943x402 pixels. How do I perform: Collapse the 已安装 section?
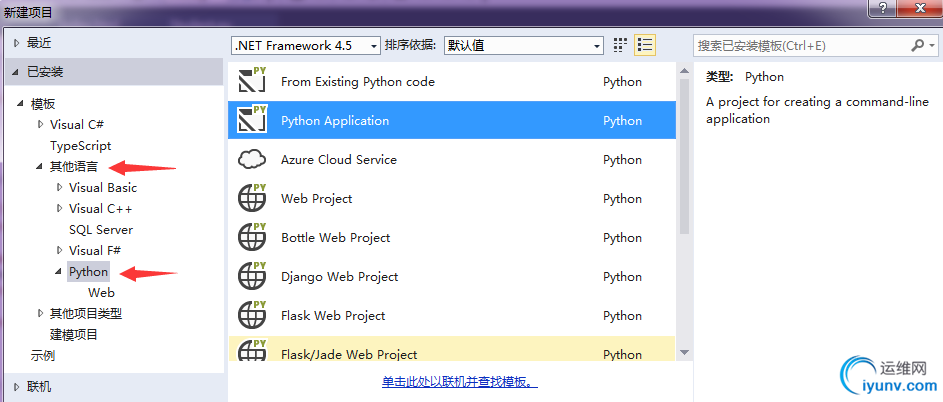pos(16,72)
